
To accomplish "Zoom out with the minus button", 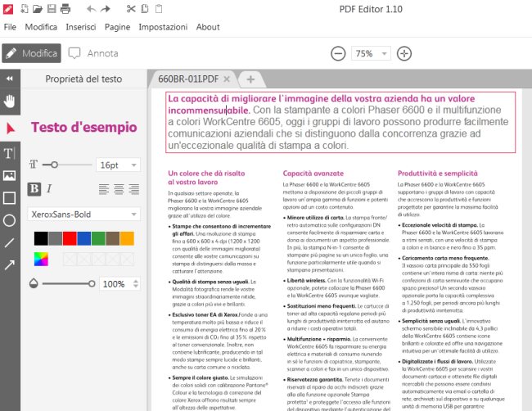I will point(338,53).
